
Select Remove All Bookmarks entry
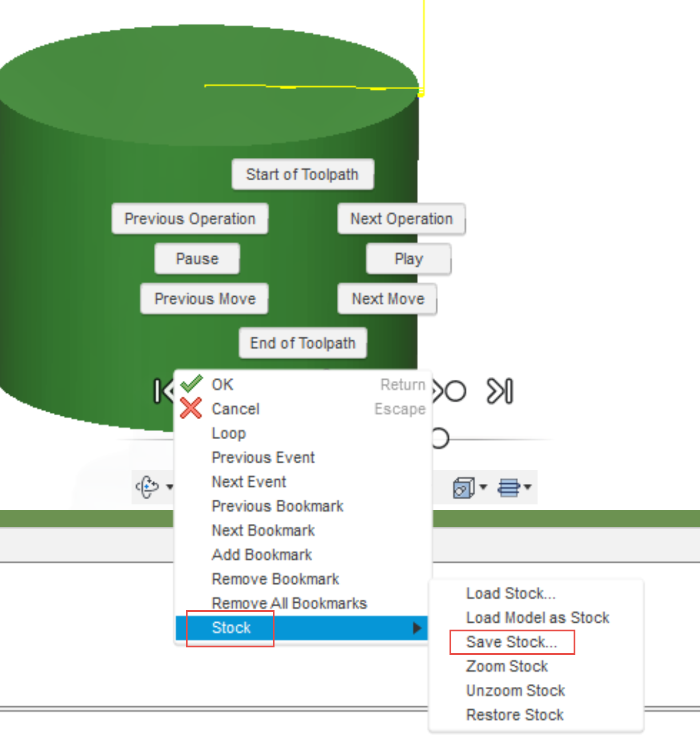289,603
